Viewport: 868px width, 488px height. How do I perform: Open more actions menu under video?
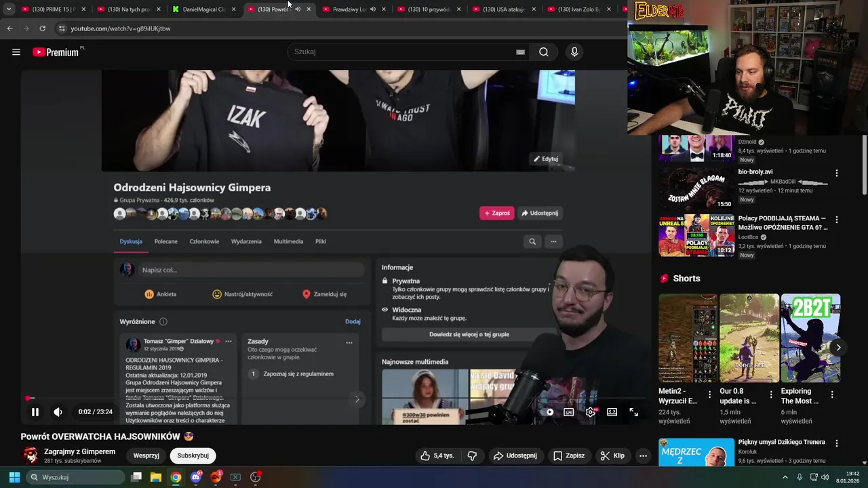click(x=644, y=455)
